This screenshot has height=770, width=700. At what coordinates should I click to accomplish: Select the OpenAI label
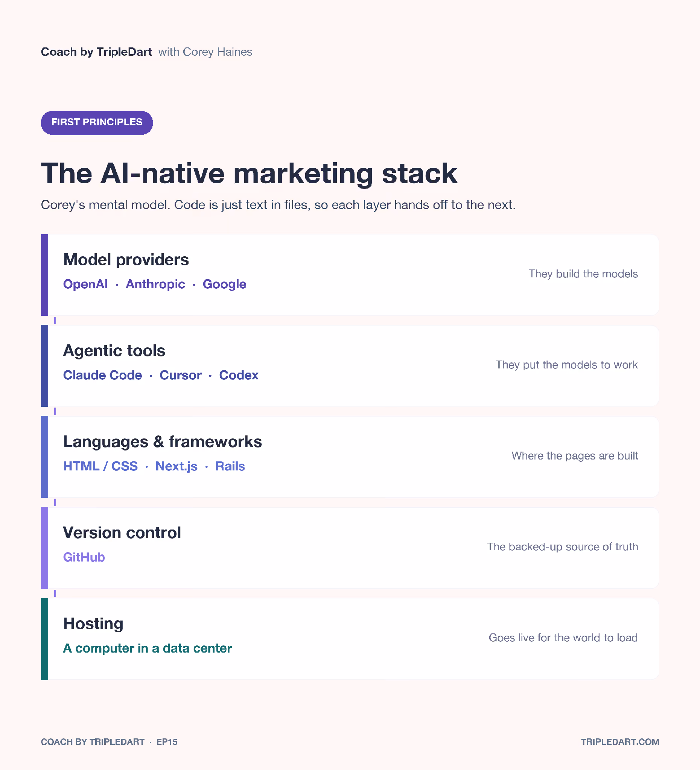tap(85, 284)
